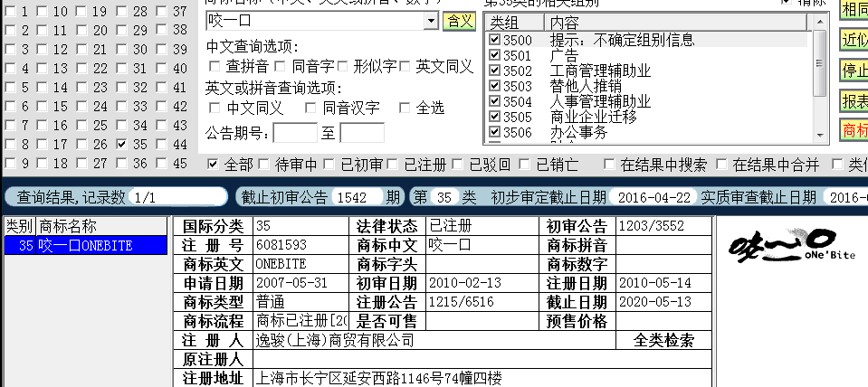Screen dimensions: 868x387
Task: Select group row 3505 商业企业迁移
Action: tap(646, 118)
